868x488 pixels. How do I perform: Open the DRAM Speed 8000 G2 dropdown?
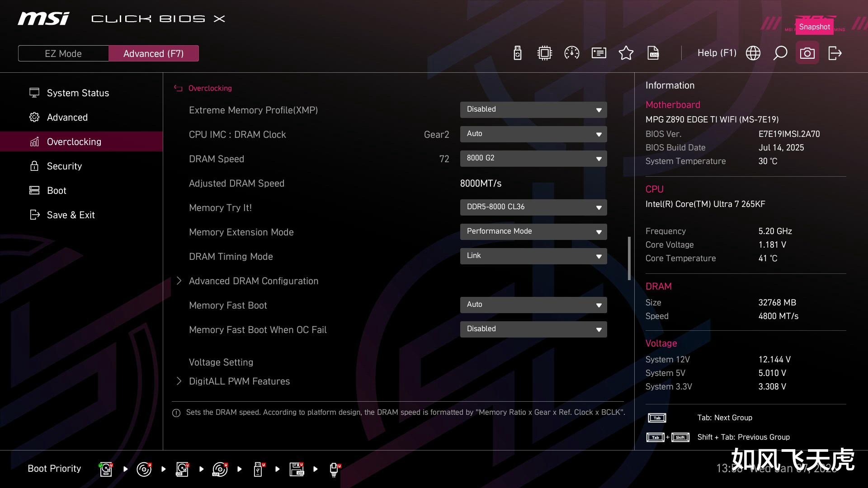pyautogui.click(x=533, y=158)
